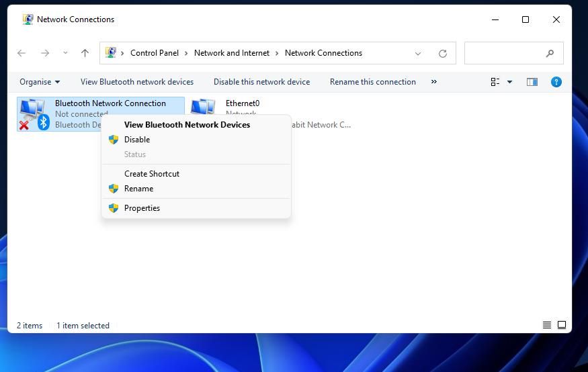Click the search magnifier icon
The width and height of the screenshot is (588, 372).
pos(550,53)
